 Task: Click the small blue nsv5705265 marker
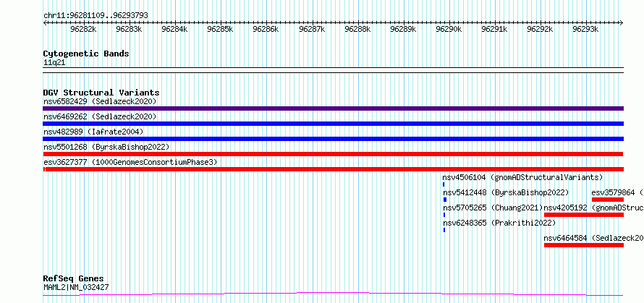pyautogui.click(x=444, y=215)
